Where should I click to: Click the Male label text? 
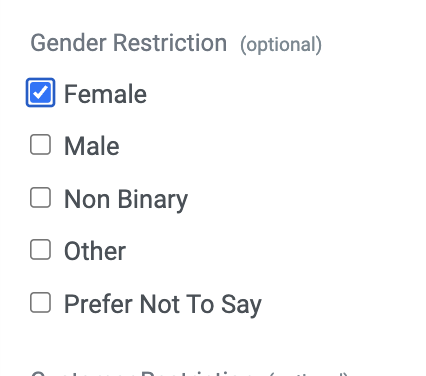pyautogui.click(x=92, y=146)
